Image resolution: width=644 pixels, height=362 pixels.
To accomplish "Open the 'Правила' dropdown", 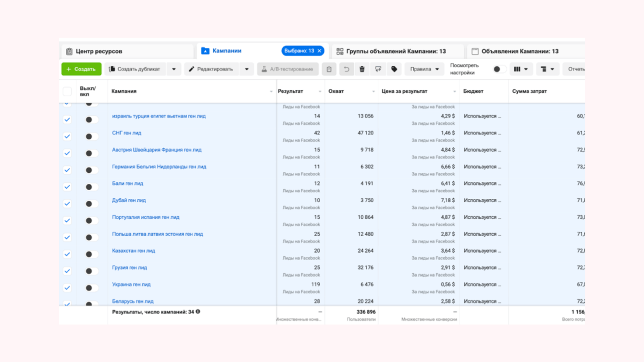I will point(424,69).
